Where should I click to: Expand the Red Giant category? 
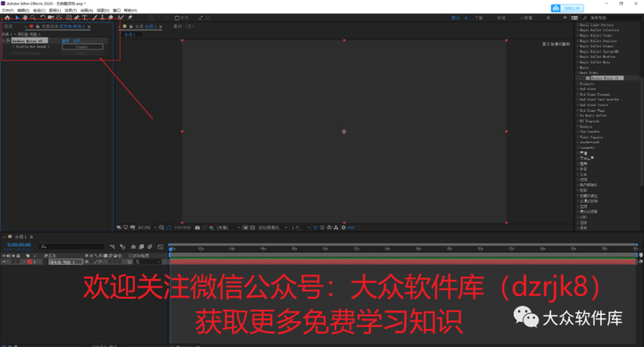(x=578, y=89)
